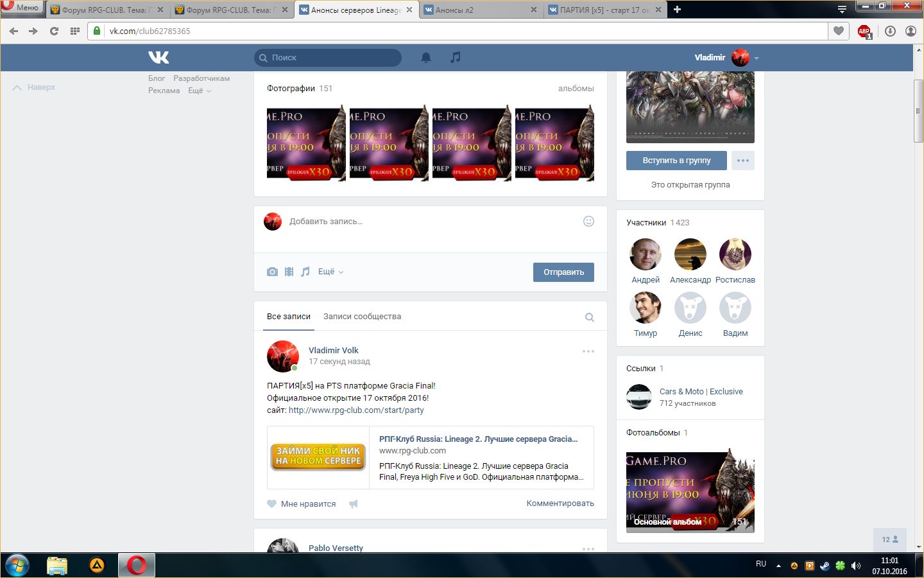924x578 pixels.
Task: Attach audio with the music note icon
Action: 305,272
